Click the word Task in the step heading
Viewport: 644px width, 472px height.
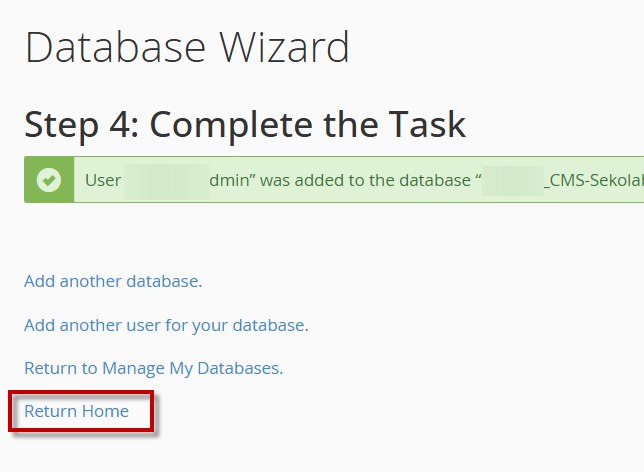(427, 124)
